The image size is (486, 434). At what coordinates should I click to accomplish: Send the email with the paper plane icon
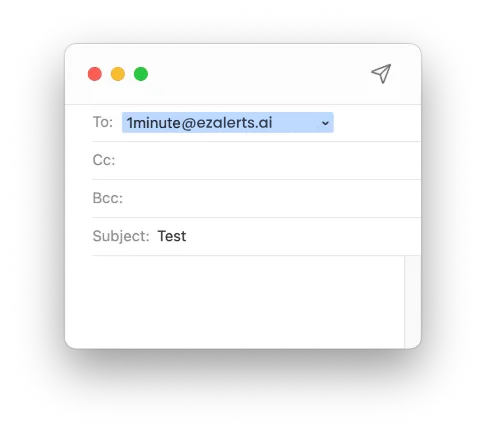tap(381, 74)
